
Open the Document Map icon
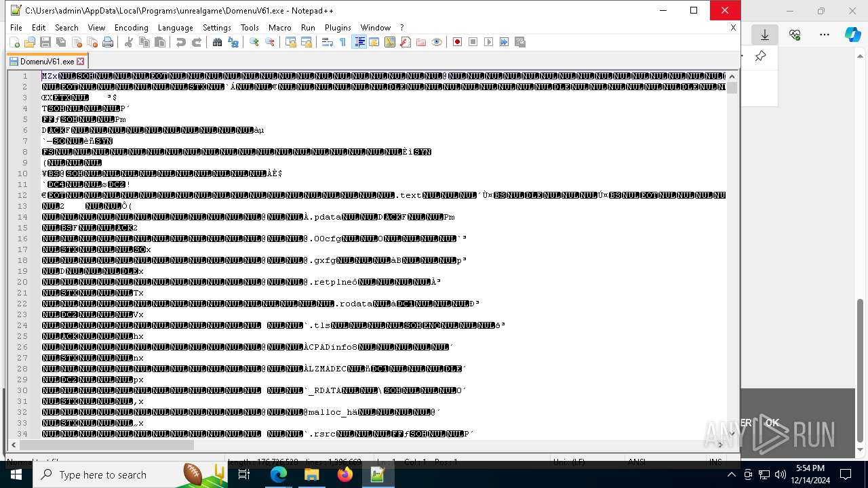(390, 42)
